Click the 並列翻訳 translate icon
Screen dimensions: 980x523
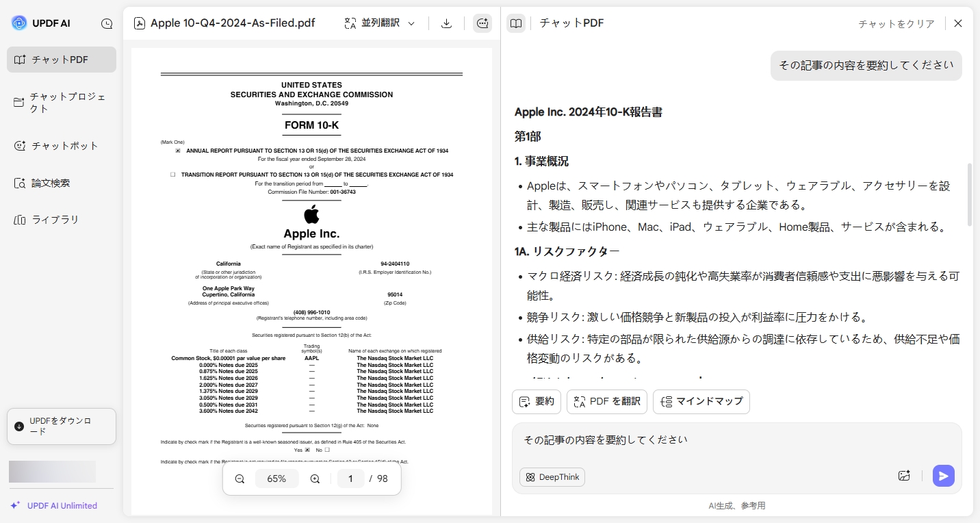(350, 23)
